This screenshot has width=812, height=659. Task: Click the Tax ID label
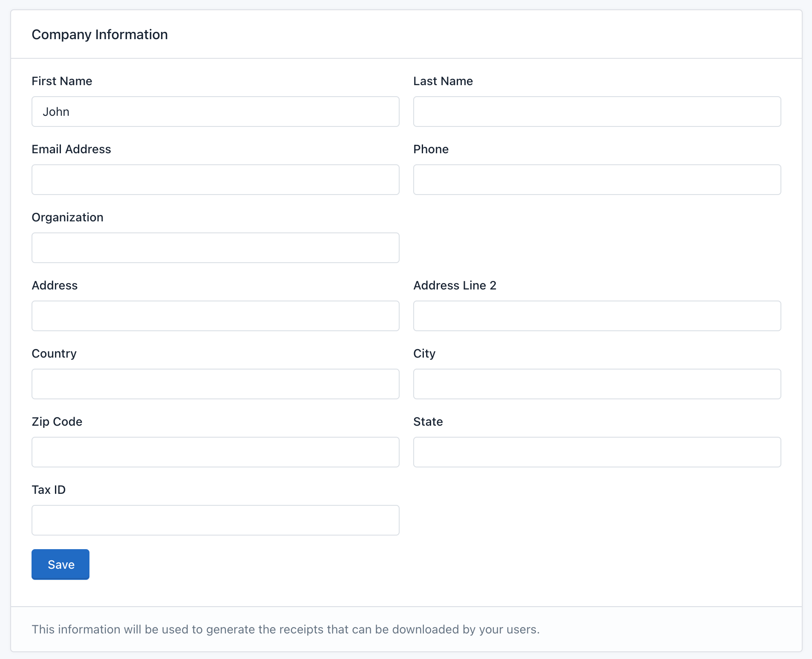coord(48,490)
